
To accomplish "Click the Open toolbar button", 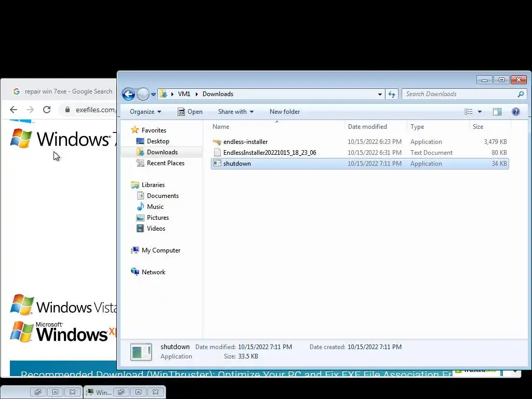I will (x=190, y=112).
